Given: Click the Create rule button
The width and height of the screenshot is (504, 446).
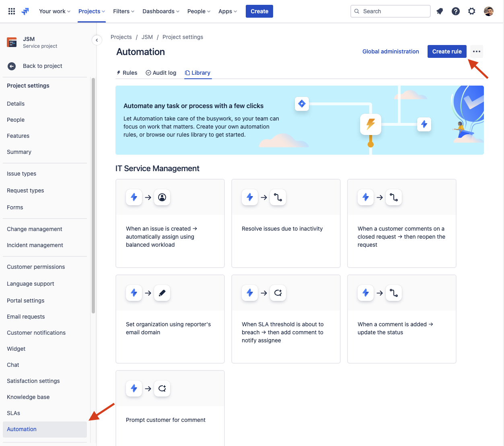Looking at the screenshot, I should 447,51.
